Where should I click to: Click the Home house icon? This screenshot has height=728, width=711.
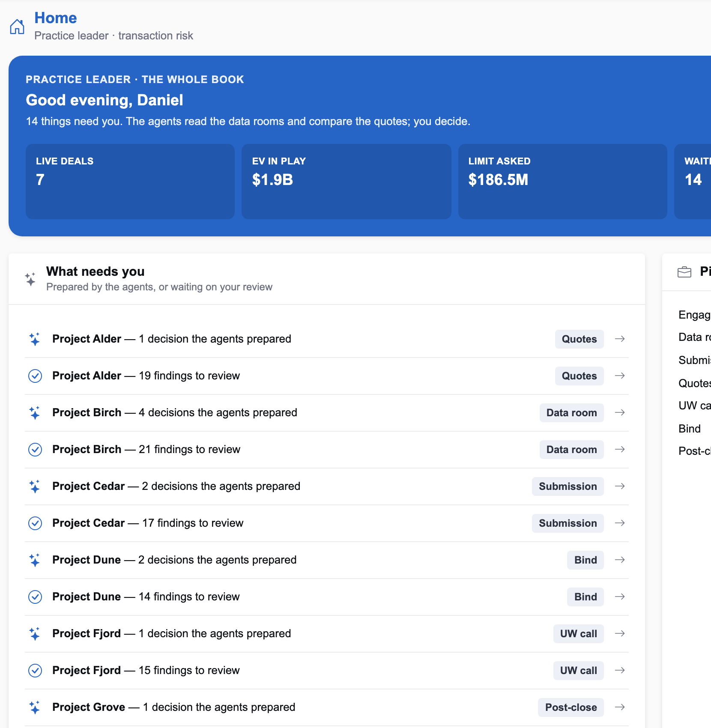pos(17,27)
